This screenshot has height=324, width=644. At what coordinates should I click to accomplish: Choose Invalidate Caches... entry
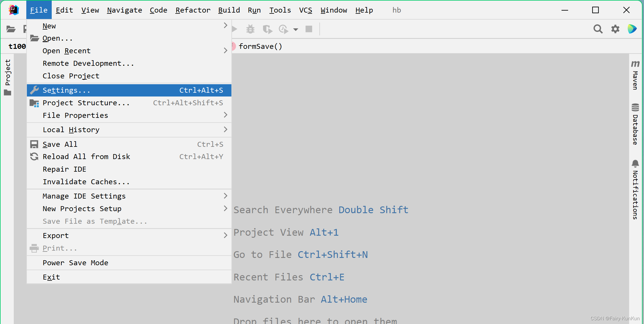(x=86, y=182)
